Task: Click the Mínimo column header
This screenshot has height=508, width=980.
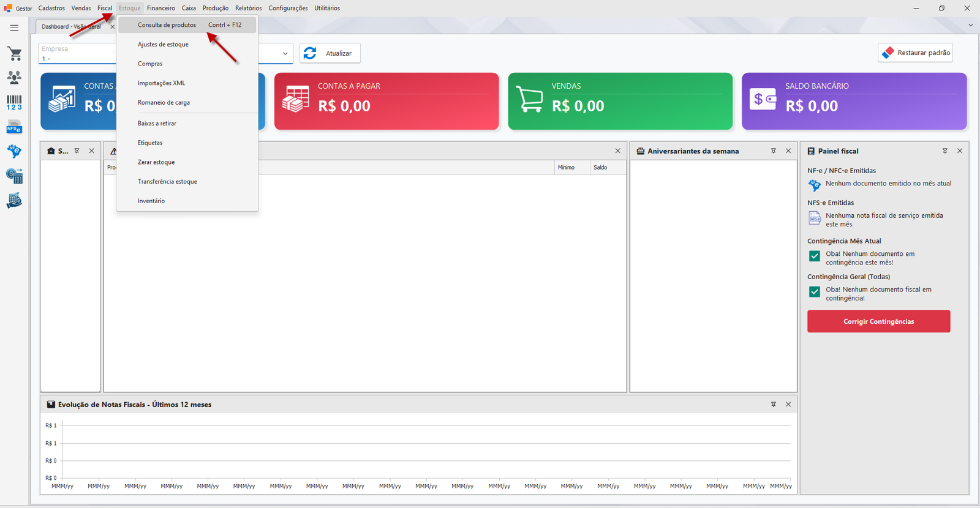Action: tap(573, 167)
